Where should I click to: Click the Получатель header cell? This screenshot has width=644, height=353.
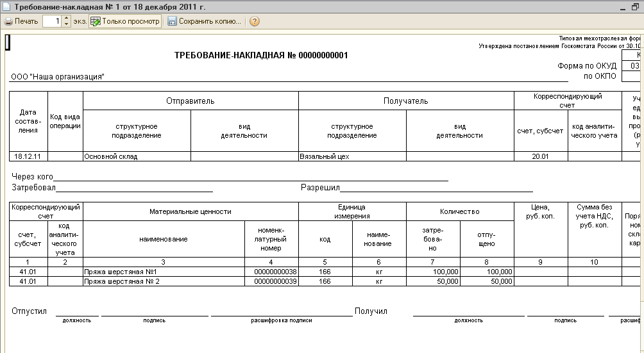point(406,101)
